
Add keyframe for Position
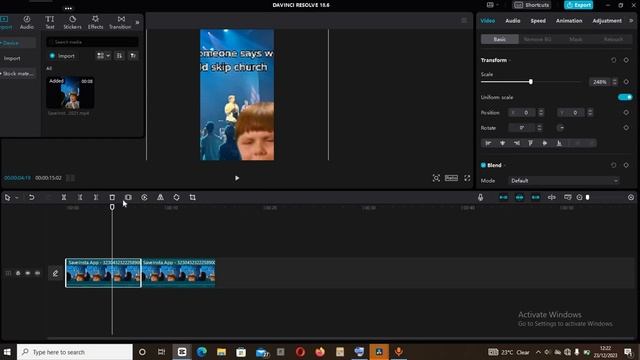[x=626, y=113]
